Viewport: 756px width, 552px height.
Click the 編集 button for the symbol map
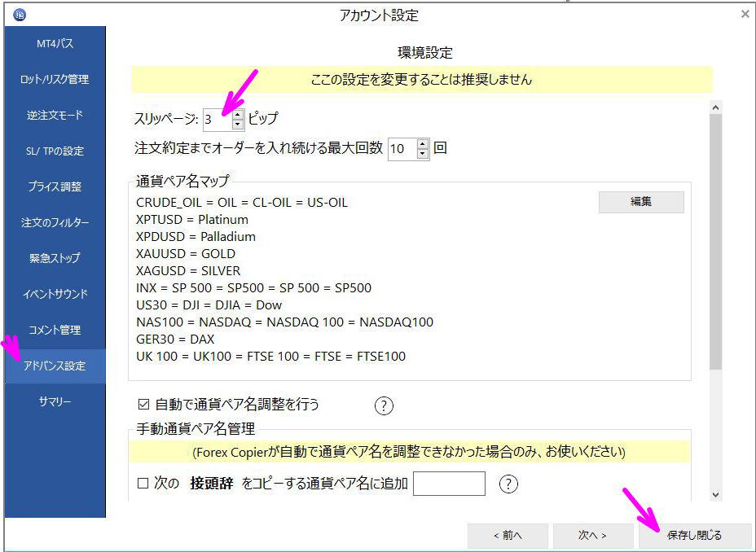click(x=642, y=202)
